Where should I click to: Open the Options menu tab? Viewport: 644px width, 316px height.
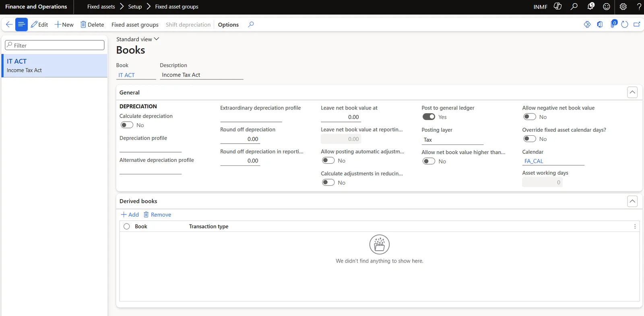(x=228, y=25)
